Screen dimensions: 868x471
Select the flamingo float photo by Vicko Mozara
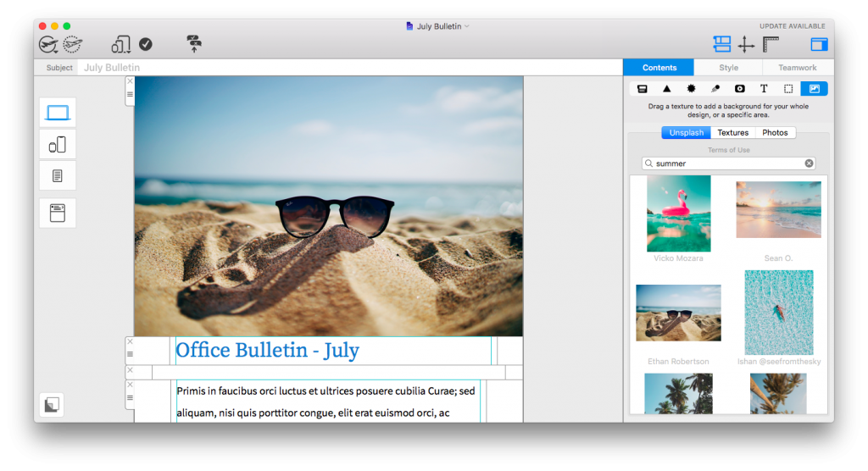pyautogui.click(x=679, y=213)
